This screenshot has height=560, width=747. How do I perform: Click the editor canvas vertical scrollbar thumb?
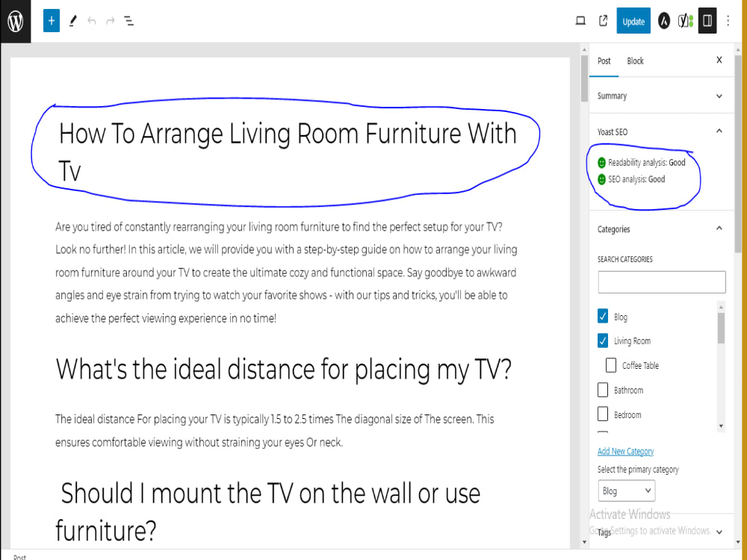coord(585,78)
